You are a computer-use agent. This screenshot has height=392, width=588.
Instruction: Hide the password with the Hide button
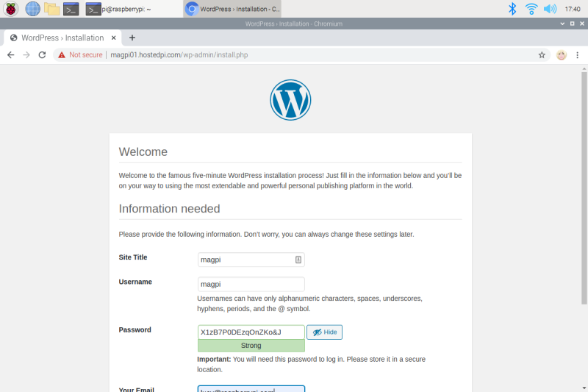[x=324, y=332]
